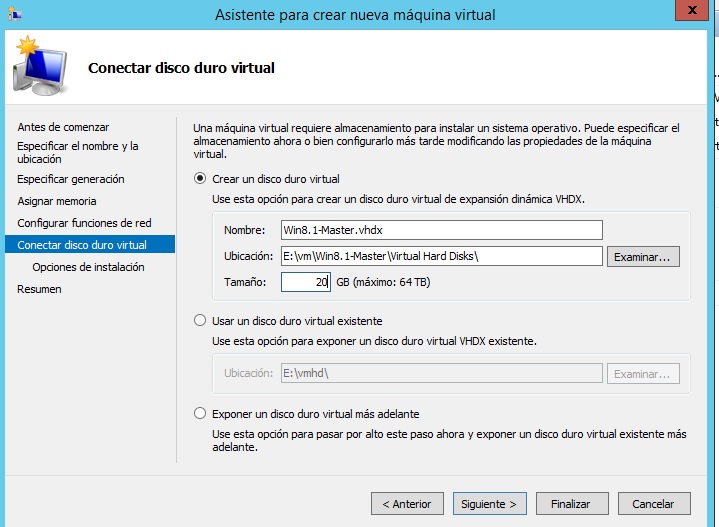Click the virtual machine monitor icon in header
The height and width of the screenshot is (527, 719).
[x=40, y=67]
